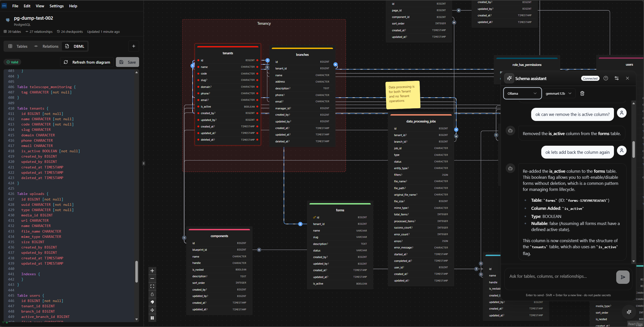Select the forms table header
Image resolution: width=644 pixels, height=327 pixels.
pyautogui.click(x=340, y=210)
